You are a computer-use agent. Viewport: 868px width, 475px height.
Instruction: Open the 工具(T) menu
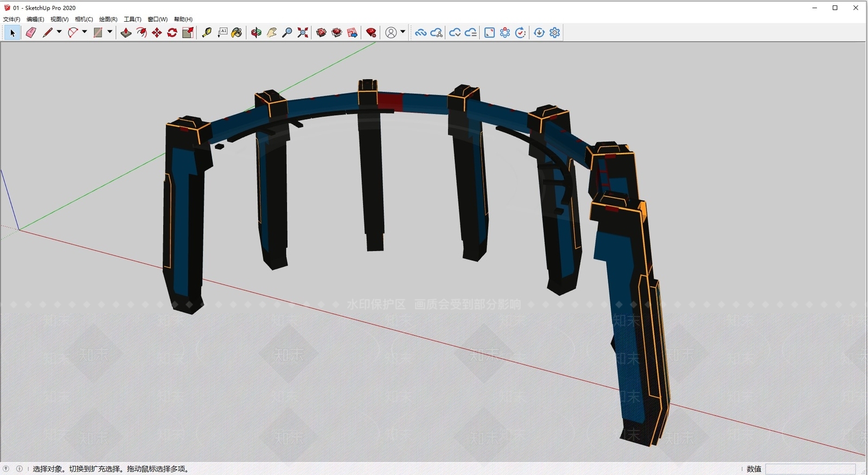tap(132, 19)
